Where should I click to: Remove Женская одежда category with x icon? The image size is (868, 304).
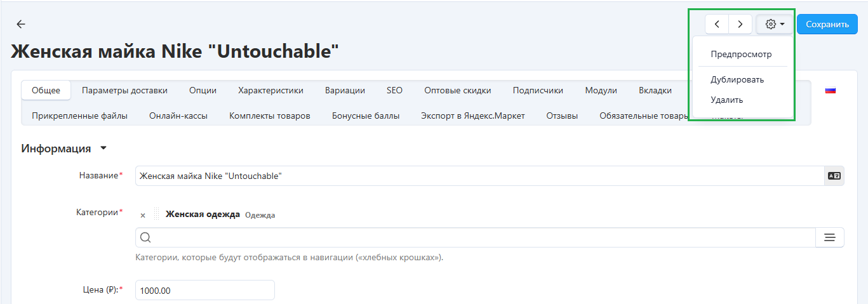click(x=143, y=215)
